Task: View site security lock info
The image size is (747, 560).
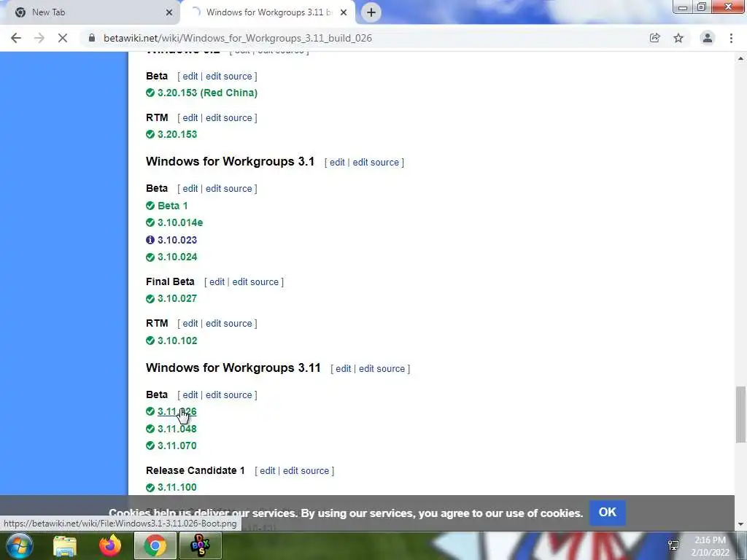Action: [x=91, y=38]
